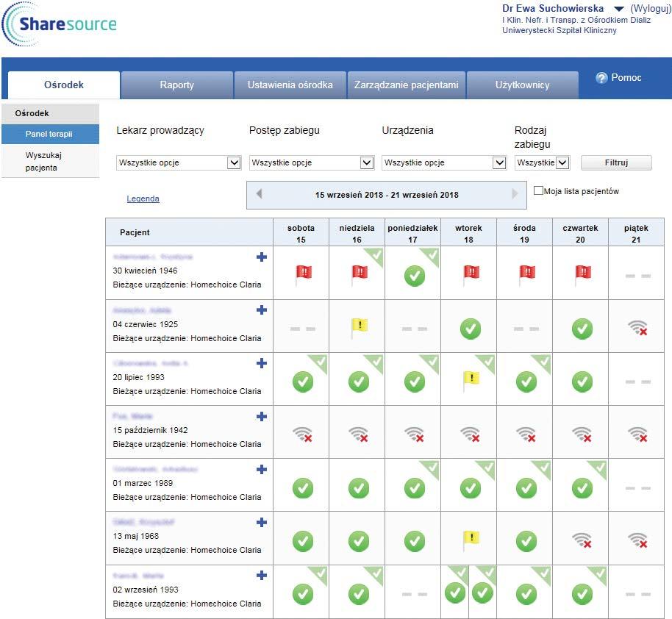Click green check for 02 wrzesień 1993 czwartek
Viewport: 672px width, 619px height.
pos(582,594)
